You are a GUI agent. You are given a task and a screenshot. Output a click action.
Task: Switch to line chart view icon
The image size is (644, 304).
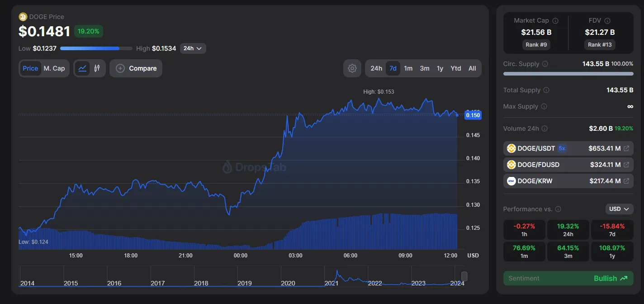[x=82, y=68]
